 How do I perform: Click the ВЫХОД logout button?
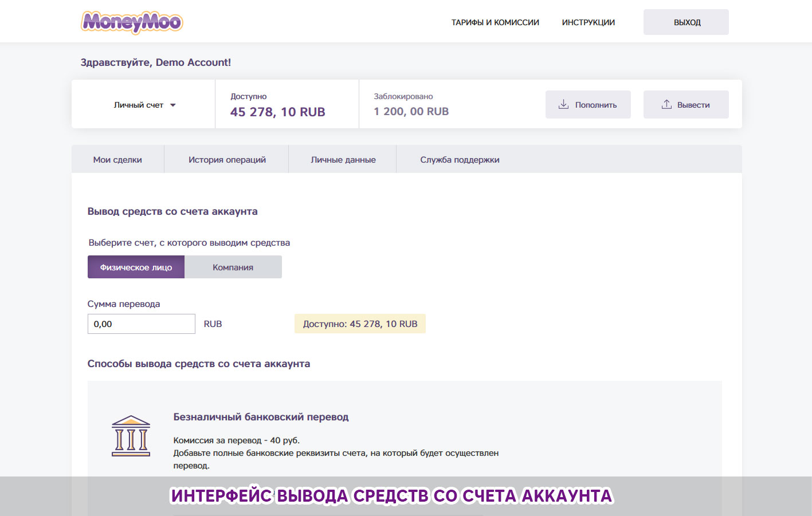(x=686, y=22)
